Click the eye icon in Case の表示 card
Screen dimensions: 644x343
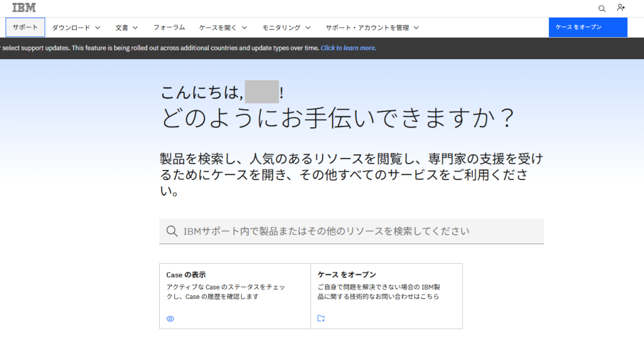coord(170,318)
